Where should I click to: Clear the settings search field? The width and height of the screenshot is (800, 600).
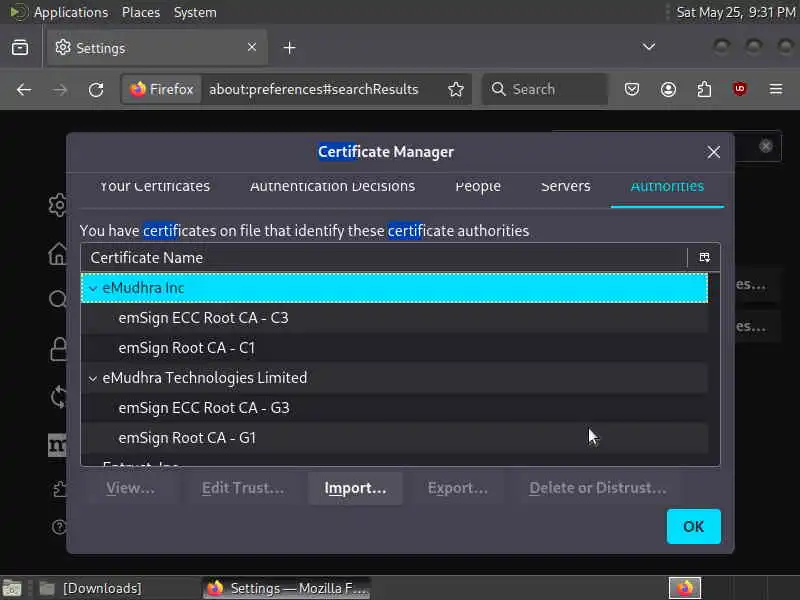[765, 146]
